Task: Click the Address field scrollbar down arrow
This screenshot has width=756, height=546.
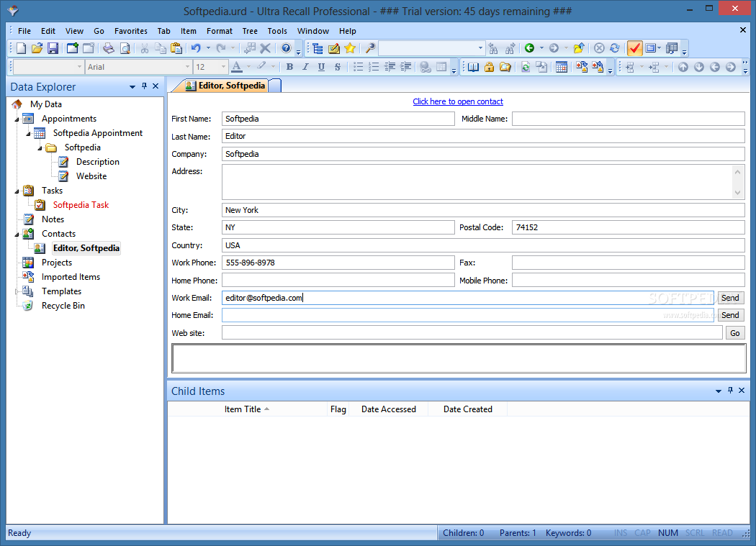Action: click(737, 193)
